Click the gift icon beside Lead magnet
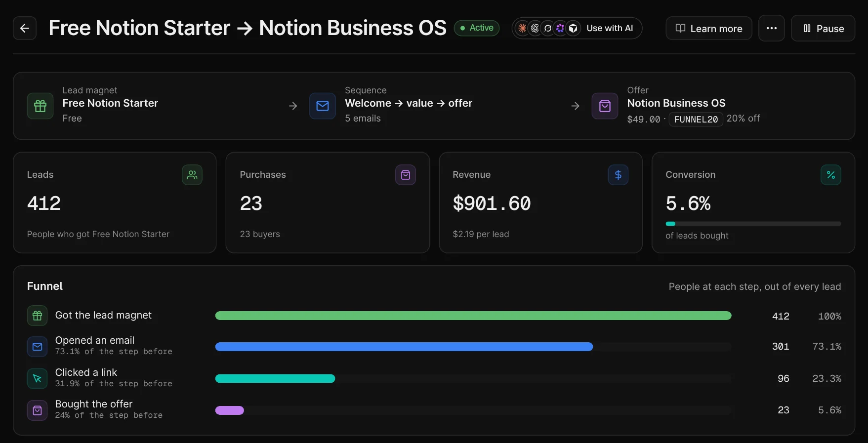 tap(40, 106)
